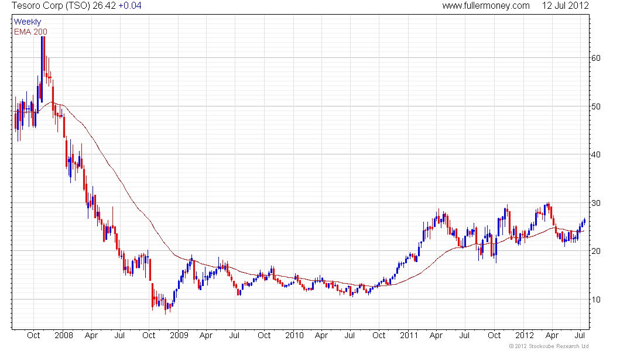Click the x-axis label '2009'

[x=179, y=335]
